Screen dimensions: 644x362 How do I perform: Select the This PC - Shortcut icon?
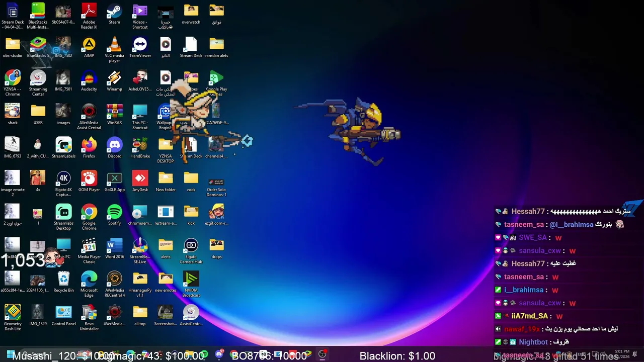click(140, 117)
